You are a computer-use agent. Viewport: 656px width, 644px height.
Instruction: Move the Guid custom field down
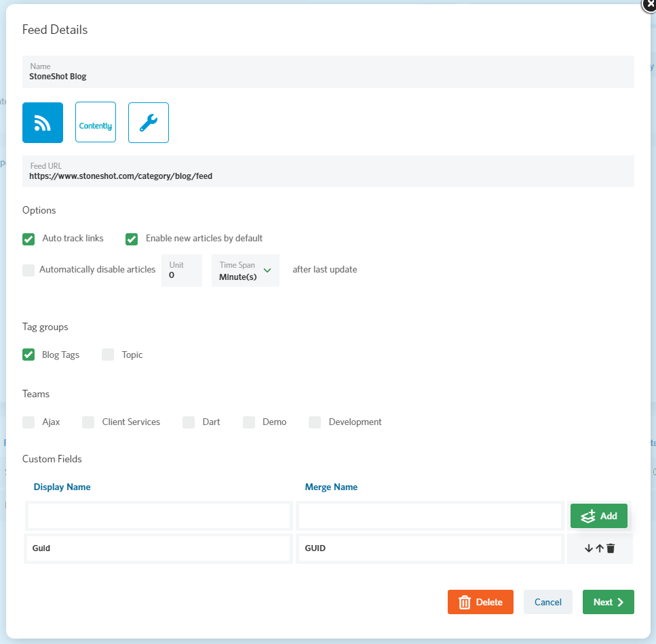pyautogui.click(x=589, y=548)
